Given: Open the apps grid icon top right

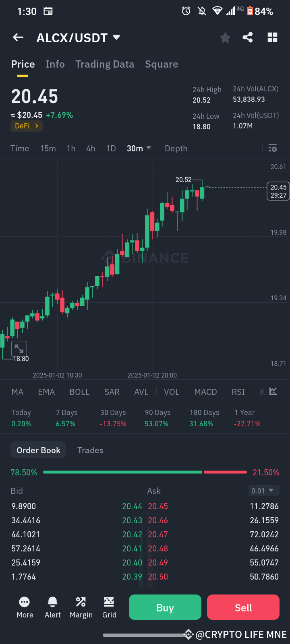Looking at the screenshot, I should point(272,37).
